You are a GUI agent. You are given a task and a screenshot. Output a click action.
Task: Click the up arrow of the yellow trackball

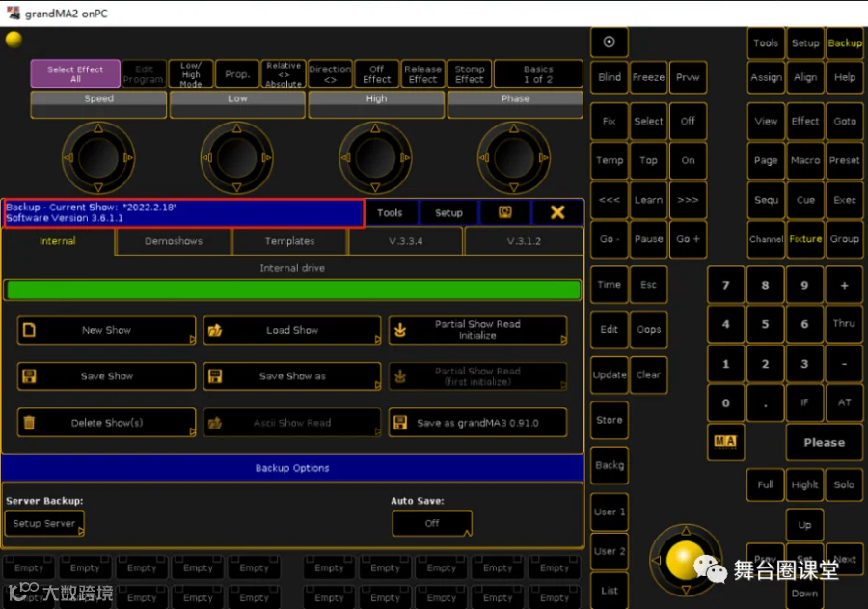click(686, 531)
